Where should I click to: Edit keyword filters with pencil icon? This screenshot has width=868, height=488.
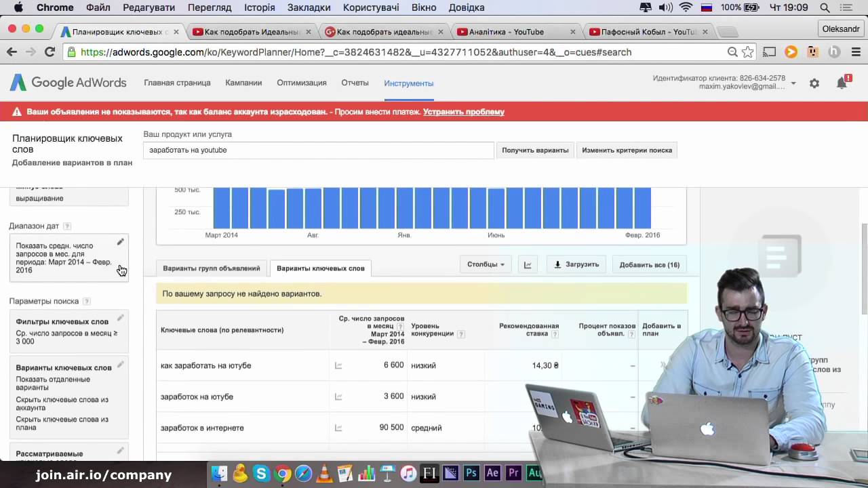point(120,318)
